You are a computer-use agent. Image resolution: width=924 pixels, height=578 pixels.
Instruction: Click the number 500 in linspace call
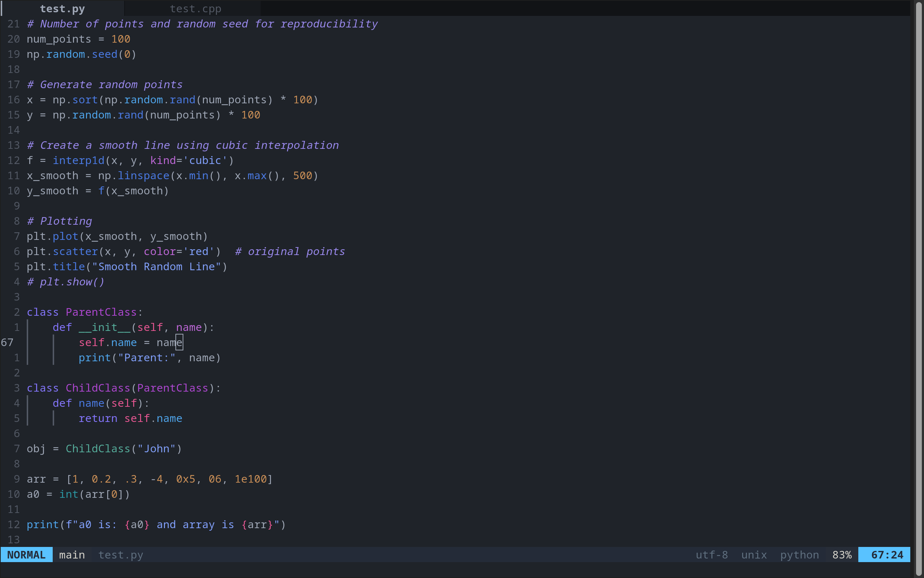[x=302, y=176]
